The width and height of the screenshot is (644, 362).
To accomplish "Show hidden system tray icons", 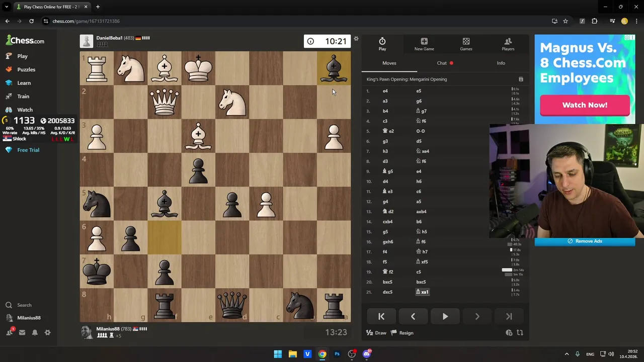I will pos(567,354).
